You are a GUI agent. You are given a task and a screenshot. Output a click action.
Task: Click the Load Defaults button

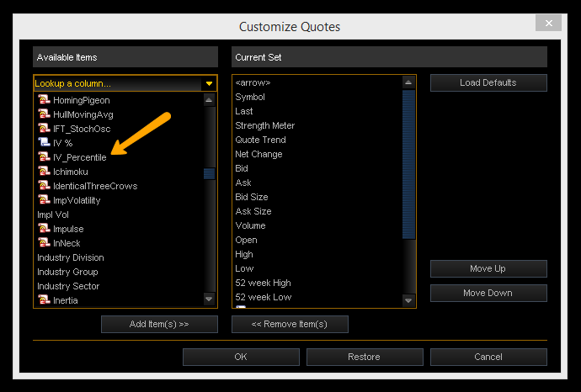488,82
